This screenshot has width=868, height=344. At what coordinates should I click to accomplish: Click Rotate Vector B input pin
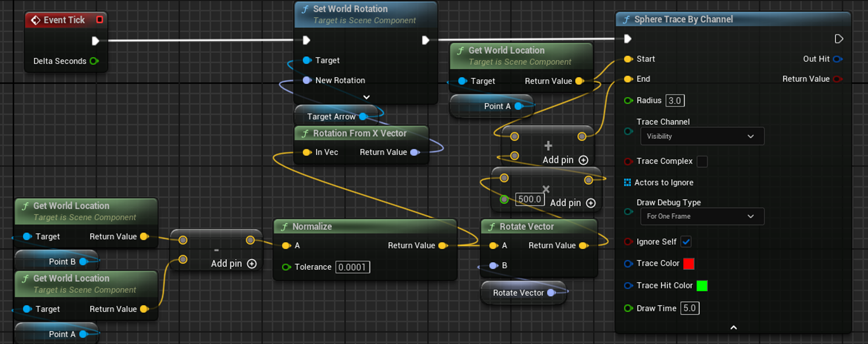[494, 265]
